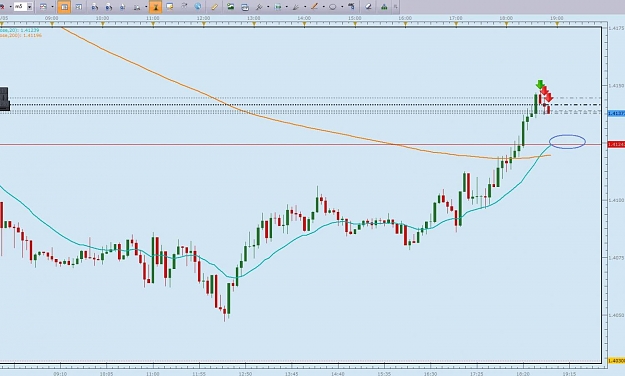This screenshot has width=625, height=376.
Task: Click the yellow 12:00 marker on top ruler
Action: (204, 24)
